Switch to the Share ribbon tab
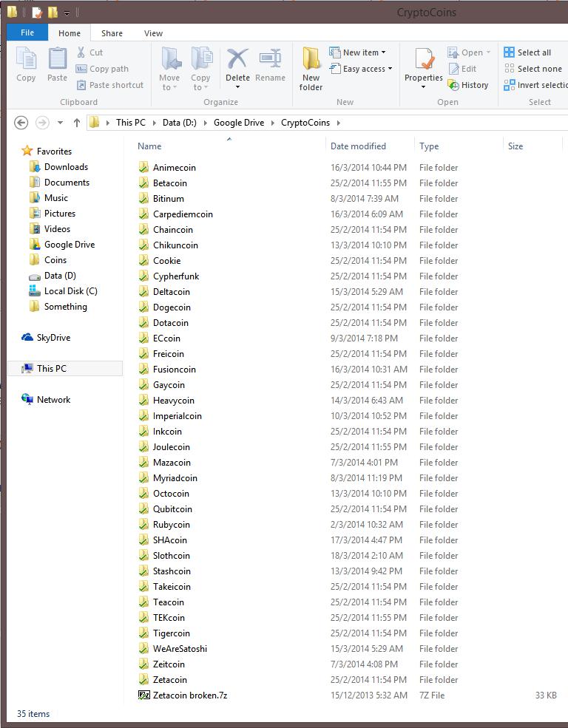 click(112, 33)
